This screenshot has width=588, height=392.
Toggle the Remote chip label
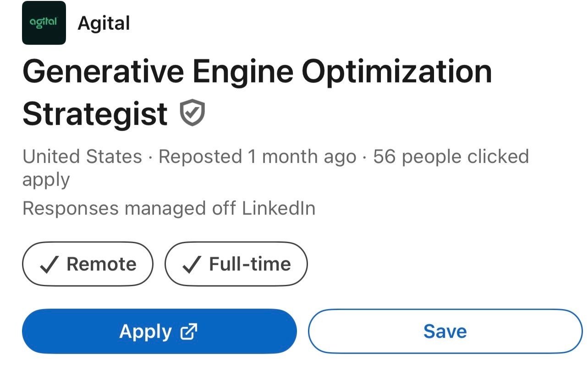click(101, 264)
